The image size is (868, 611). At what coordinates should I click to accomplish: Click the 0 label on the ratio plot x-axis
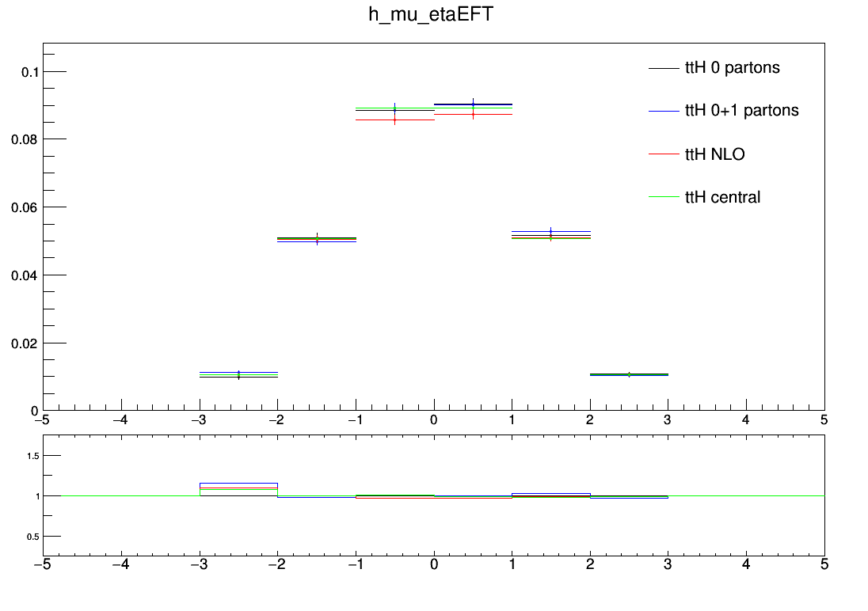coord(434,564)
